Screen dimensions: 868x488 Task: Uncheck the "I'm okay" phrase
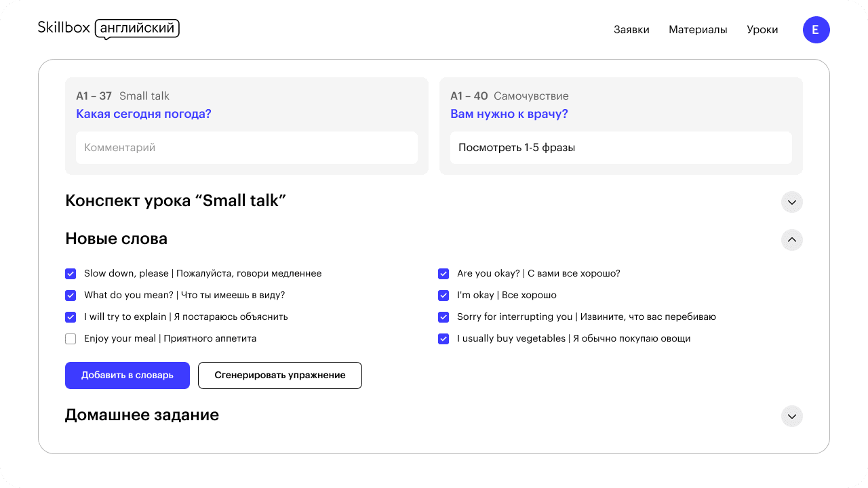[443, 295]
